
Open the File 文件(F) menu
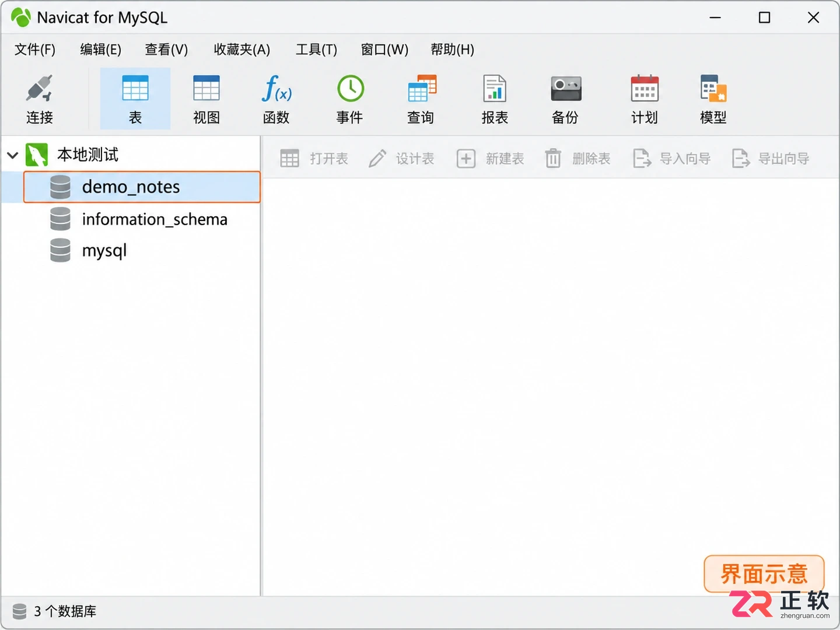[x=35, y=50]
